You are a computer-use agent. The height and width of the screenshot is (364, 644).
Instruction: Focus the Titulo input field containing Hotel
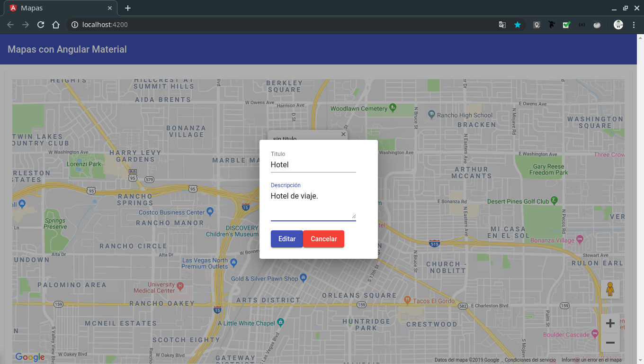(x=313, y=165)
